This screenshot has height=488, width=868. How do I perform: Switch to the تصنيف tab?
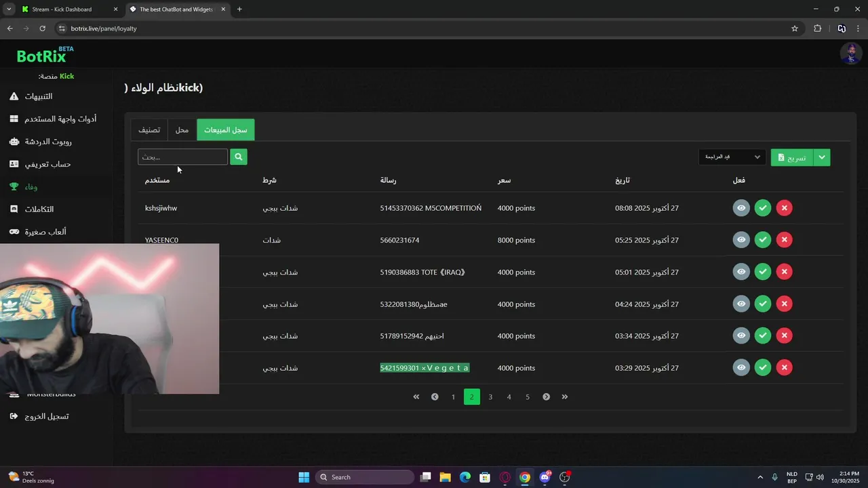click(149, 129)
